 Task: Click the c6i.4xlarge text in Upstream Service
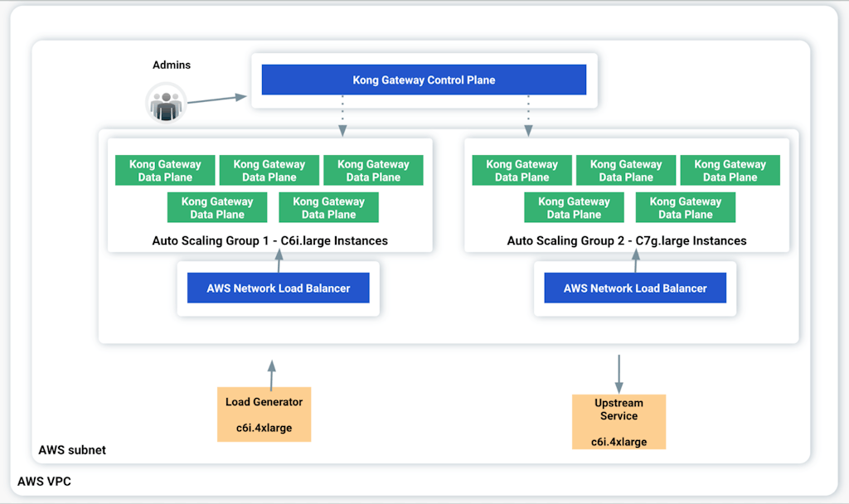(619, 442)
